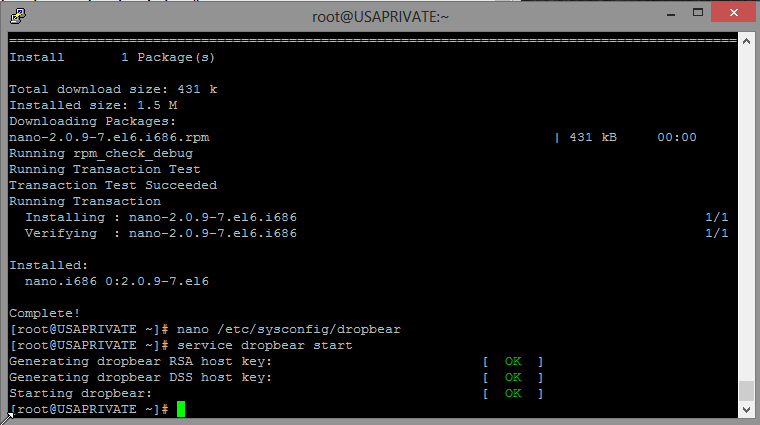Click green OK on RSA host key row
This screenshot has height=425, width=760.
coord(513,361)
